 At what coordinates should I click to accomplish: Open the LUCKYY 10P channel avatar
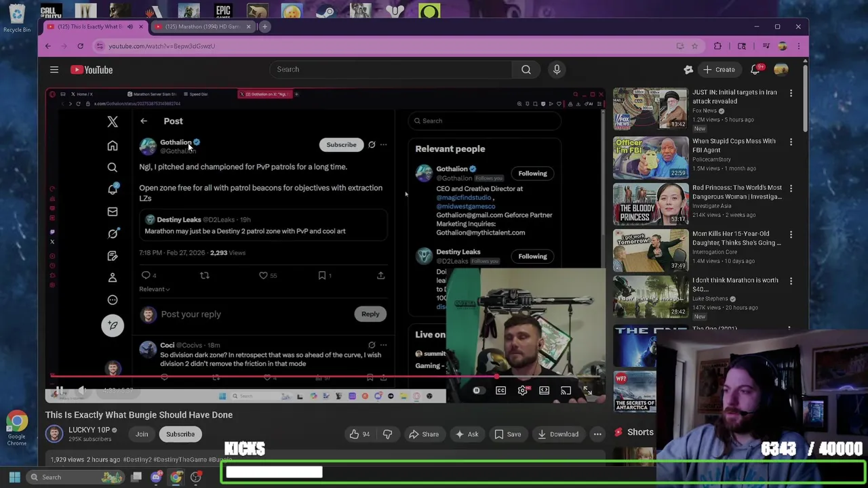pyautogui.click(x=54, y=433)
